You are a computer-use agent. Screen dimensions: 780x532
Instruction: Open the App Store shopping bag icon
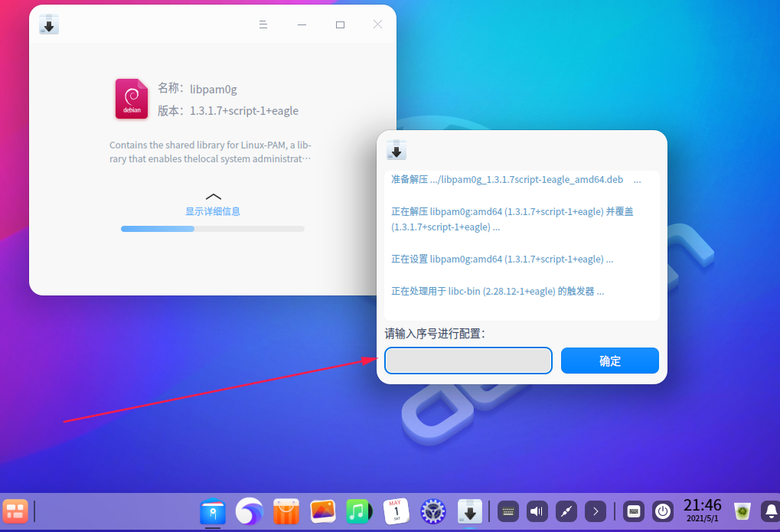(x=286, y=511)
